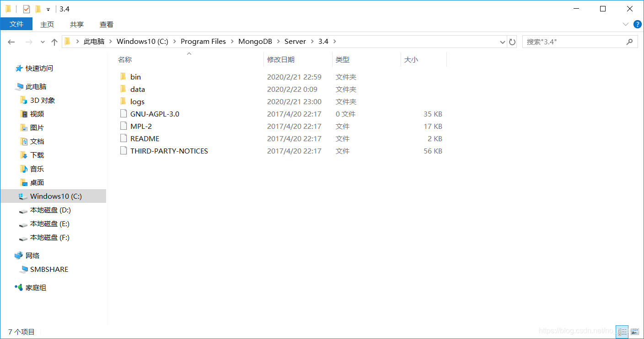Switch to details view icon in status bar
The image size is (644, 339).
pyautogui.click(x=622, y=332)
